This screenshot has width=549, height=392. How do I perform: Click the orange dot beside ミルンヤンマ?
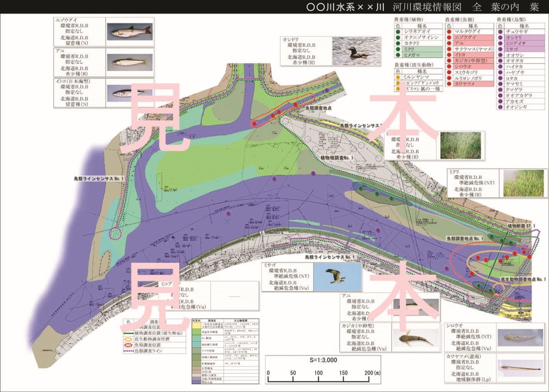click(x=398, y=77)
